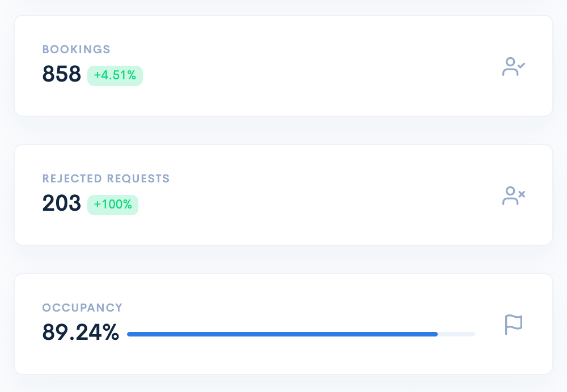
Task: Click the checkmark badge on the user icon
Action: pyautogui.click(x=521, y=64)
